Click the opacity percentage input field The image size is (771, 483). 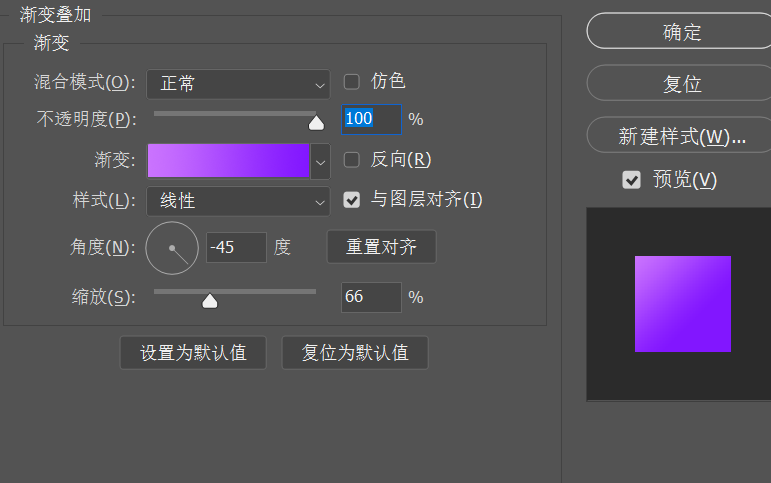371,120
